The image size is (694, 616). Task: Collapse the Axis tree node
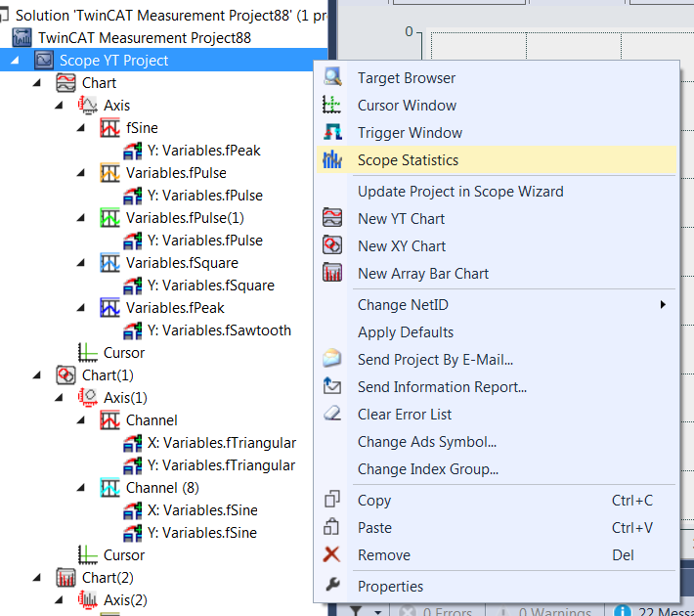pos(59,105)
